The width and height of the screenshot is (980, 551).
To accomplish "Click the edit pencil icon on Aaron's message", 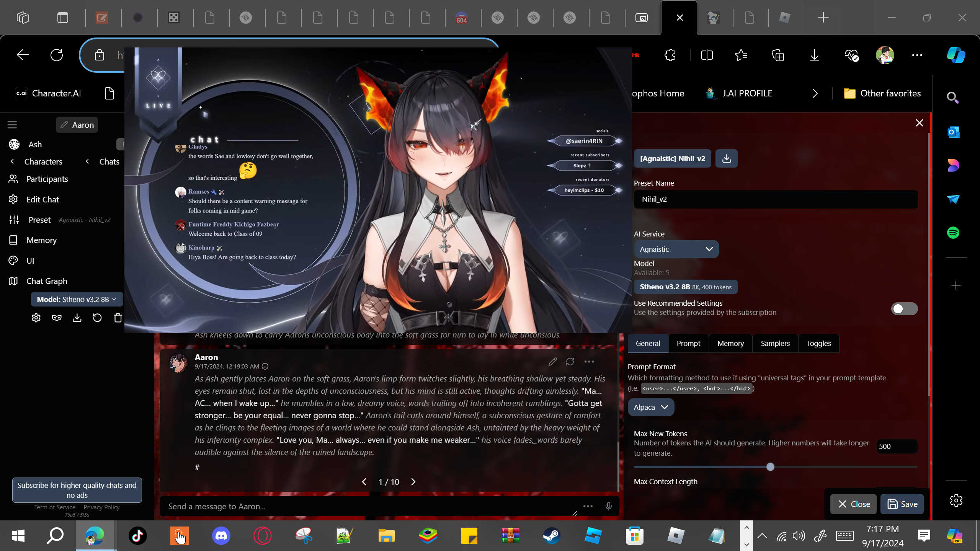I will coord(552,362).
